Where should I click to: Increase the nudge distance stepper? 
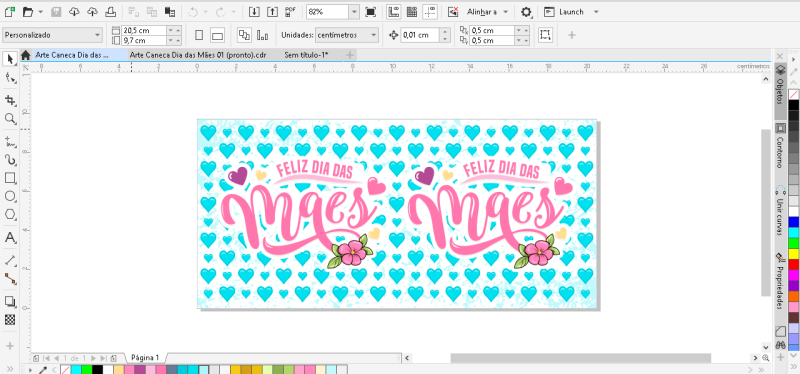pyautogui.click(x=445, y=32)
